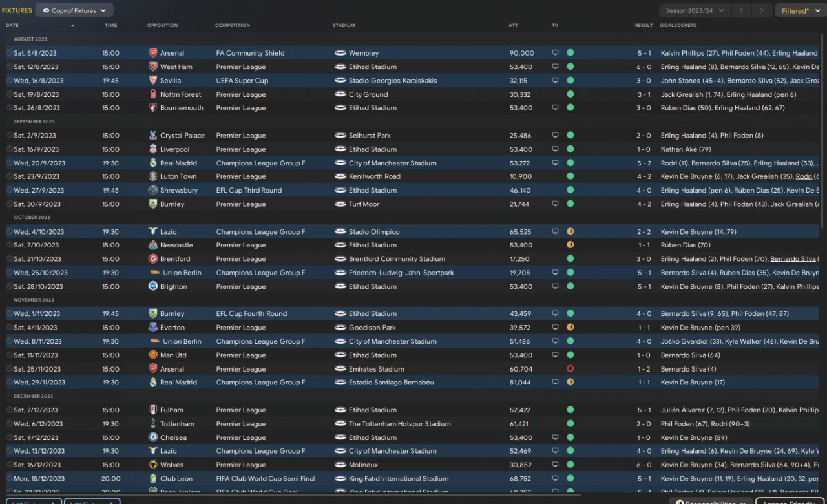Tick the selection circle for Sat, 2/9/2023

pos(9,136)
